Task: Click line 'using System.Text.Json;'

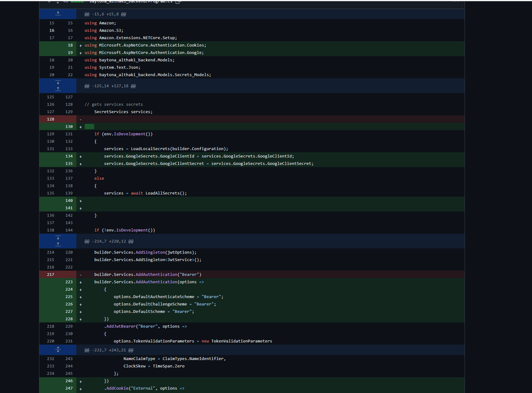Action: [112, 67]
